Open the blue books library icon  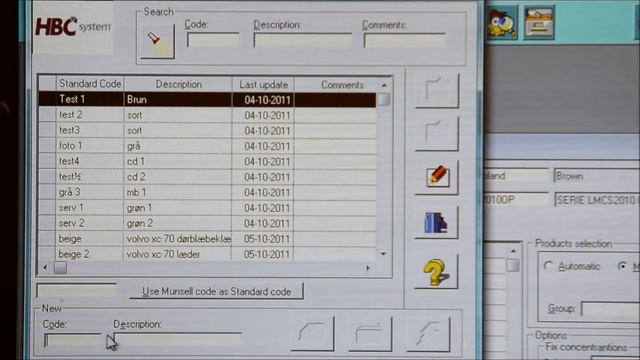[x=437, y=222]
